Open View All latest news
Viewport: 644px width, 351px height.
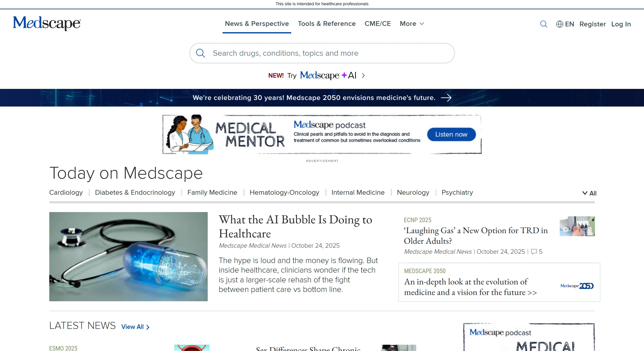[135, 327]
